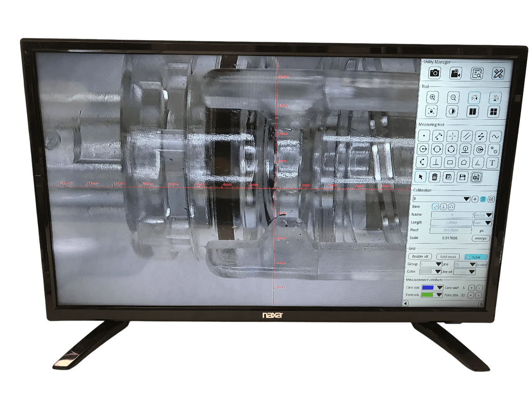Image resolution: width=532 pixels, height=399 pixels.
Task: Pick the pentagon polygon measuring tool
Action: coord(464,162)
